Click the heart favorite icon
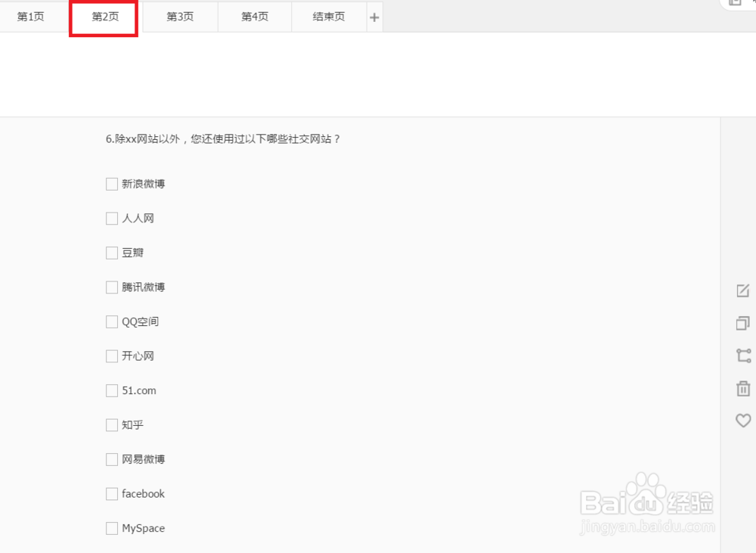The image size is (756, 553). (742, 421)
